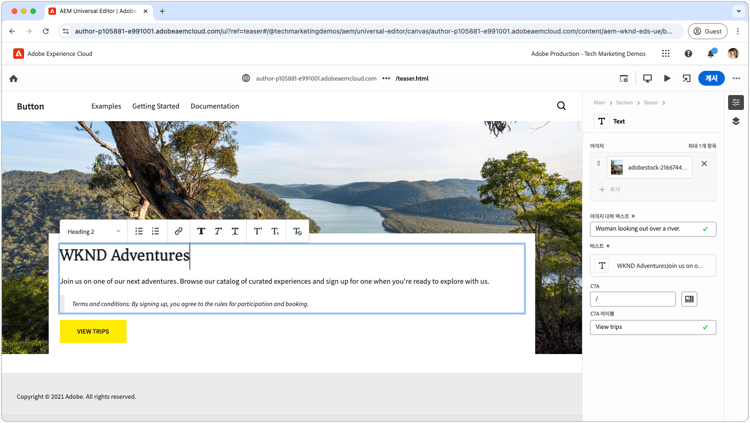Click the drag handle beside the adobestock image
Viewport: 750px width, 423px height.
(598, 164)
